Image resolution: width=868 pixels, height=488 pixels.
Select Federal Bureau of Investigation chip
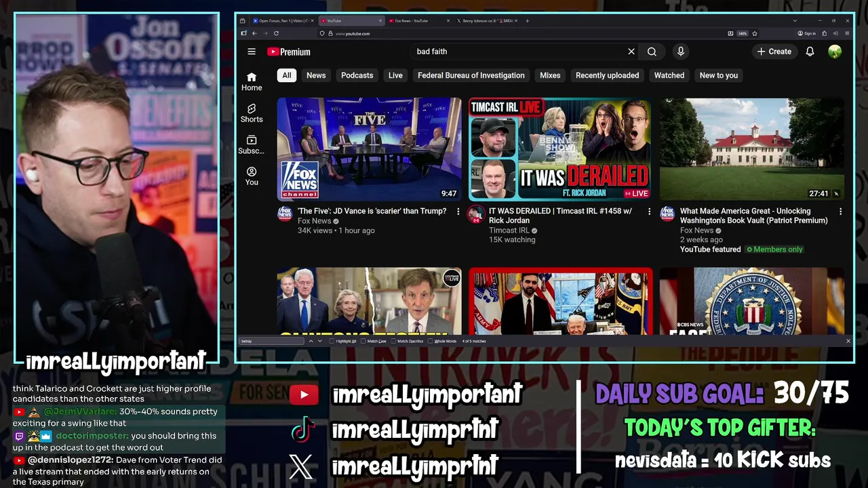pos(471,75)
